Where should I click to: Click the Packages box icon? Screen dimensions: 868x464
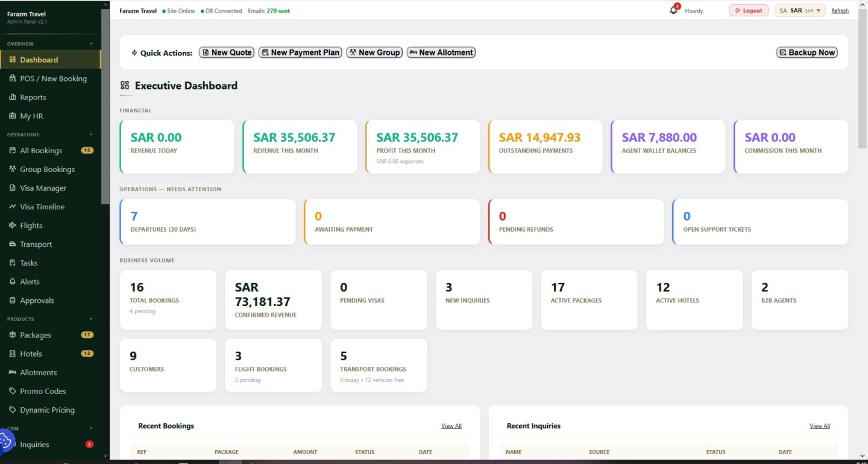tap(13, 335)
